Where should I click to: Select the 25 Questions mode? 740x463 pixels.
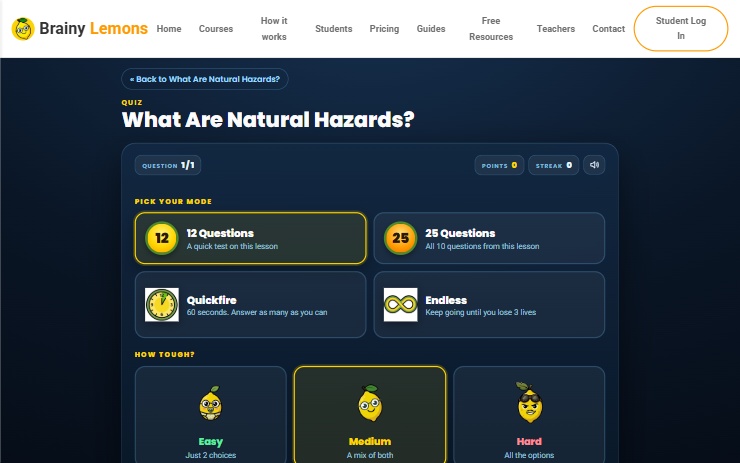489,238
